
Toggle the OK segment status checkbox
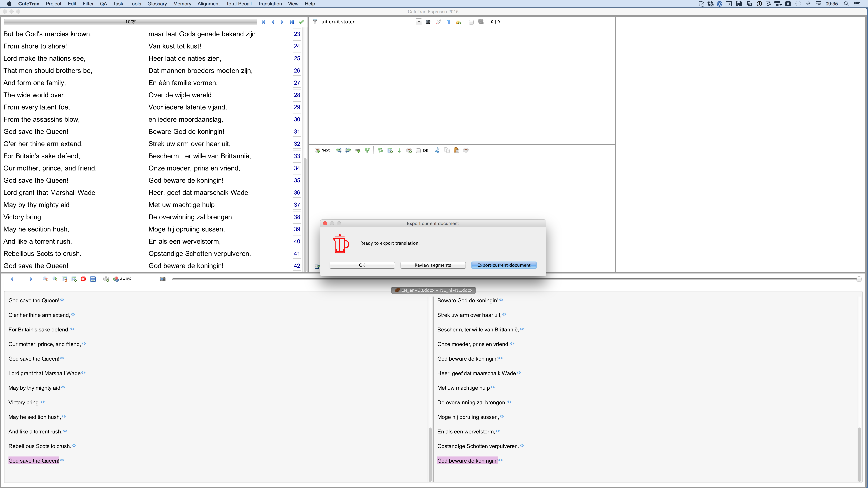click(419, 150)
